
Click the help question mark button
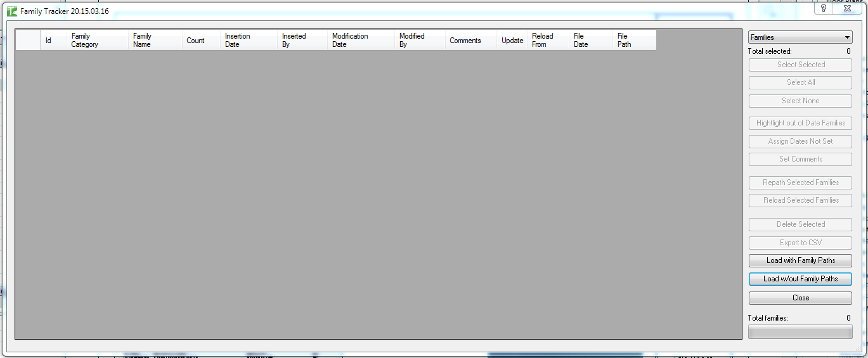[x=823, y=8]
